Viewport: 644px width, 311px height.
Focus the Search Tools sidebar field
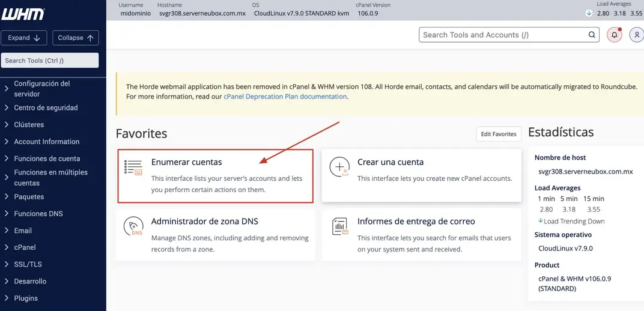(x=50, y=60)
